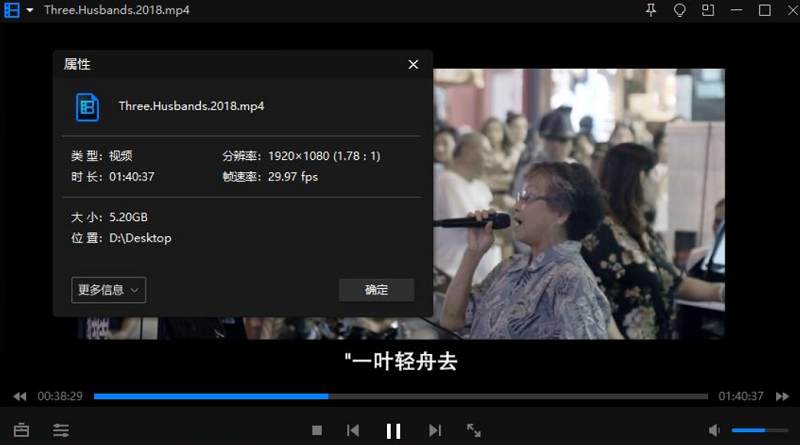Close the 属性 properties dialog
The image size is (800, 445).
click(x=414, y=64)
